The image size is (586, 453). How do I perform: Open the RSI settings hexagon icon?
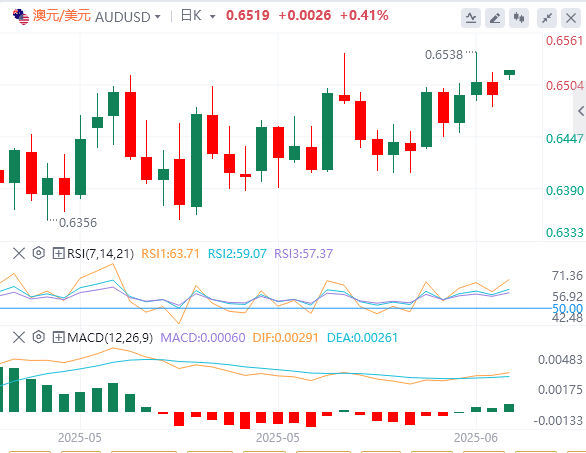click(38, 253)
